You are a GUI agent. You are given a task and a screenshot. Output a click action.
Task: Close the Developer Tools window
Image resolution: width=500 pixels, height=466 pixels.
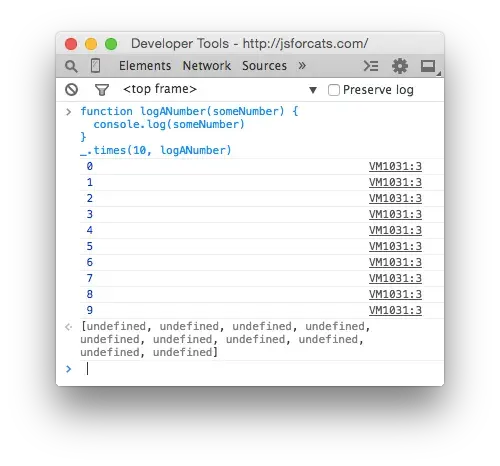[x=71, y=44]
